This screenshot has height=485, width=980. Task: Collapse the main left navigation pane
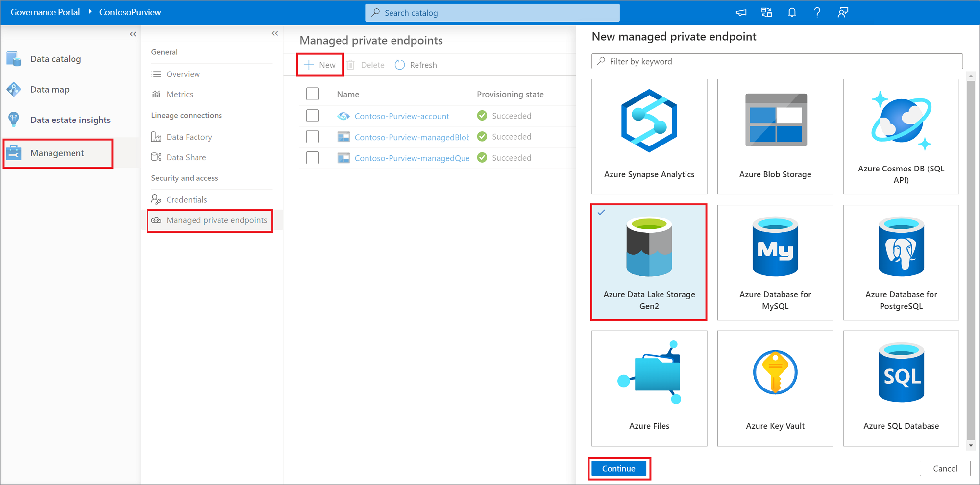133,34
